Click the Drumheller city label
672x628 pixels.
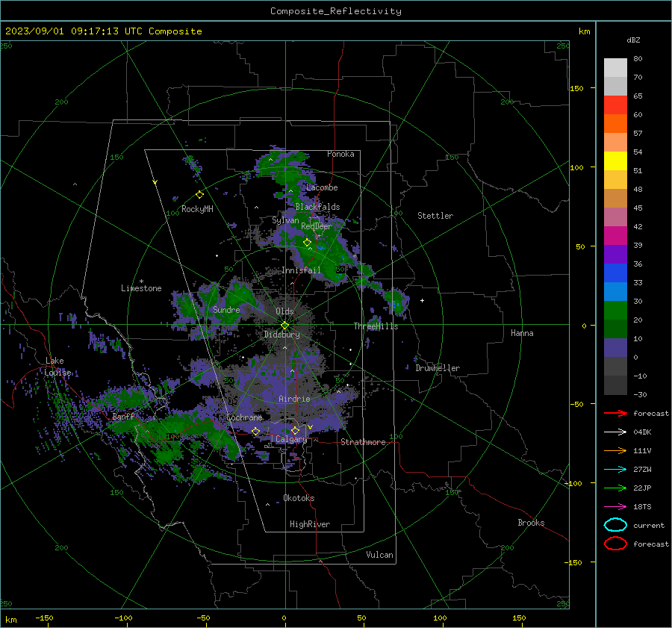(438, 368)
